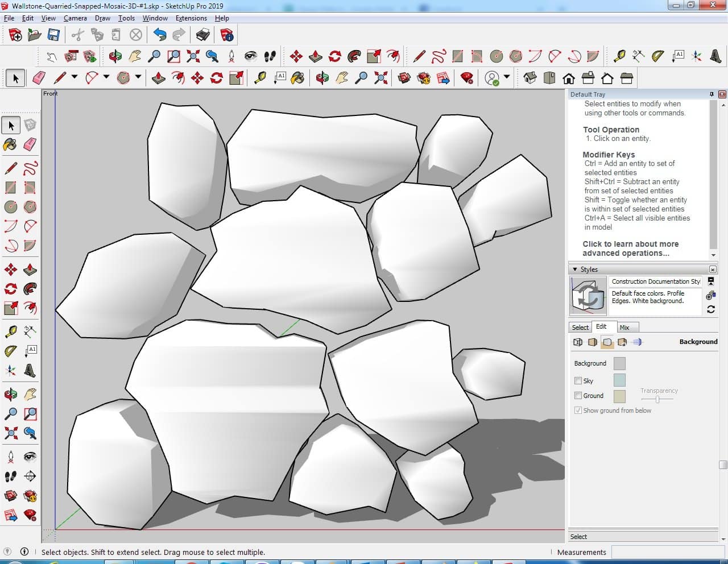Select the Eraser tool in the left toolbar

point(30,144)
